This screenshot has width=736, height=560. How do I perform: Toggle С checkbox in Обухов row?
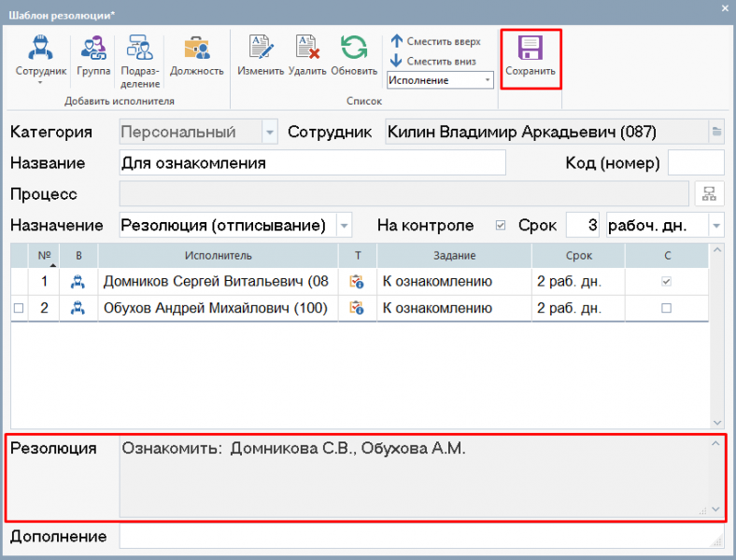point(666,308)
